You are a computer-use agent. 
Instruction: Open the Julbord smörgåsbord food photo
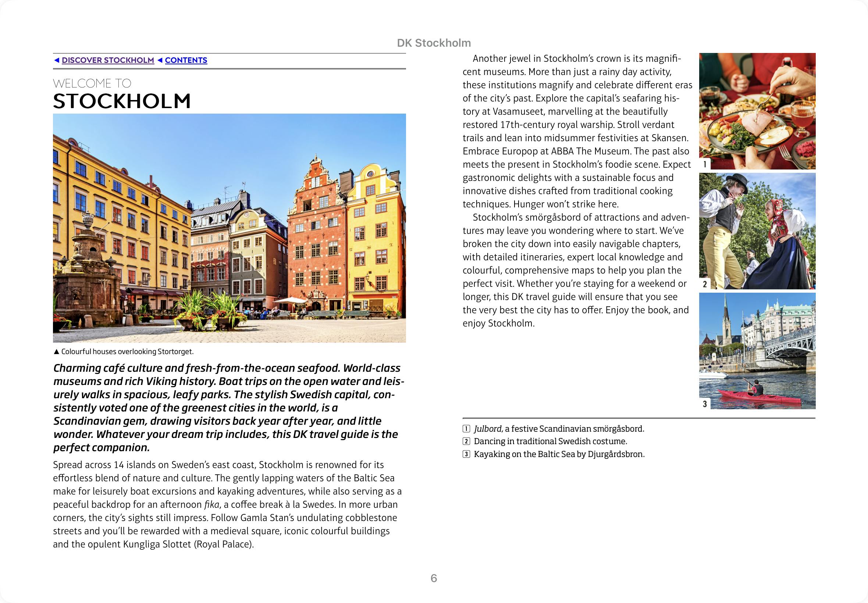tap(757, 111)
